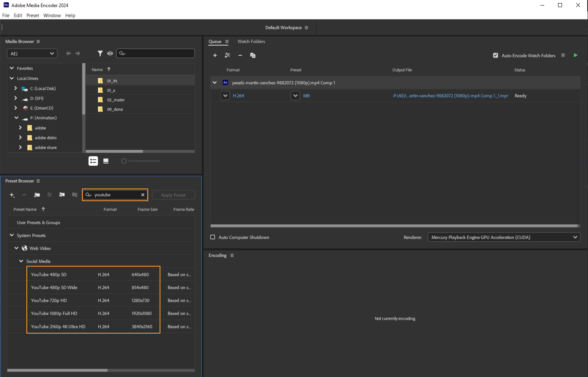This screenshot has height=377, width=588.
Task: Open the Media Browser filter funnel icon
Action: pos(100,54)
